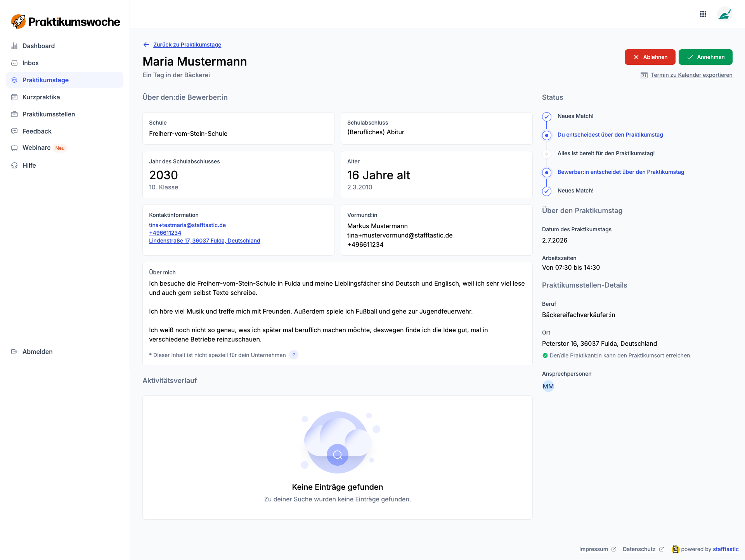Open the Lindenstraße address link
Screen dimensions: 745x560
(x=204, y=241)
